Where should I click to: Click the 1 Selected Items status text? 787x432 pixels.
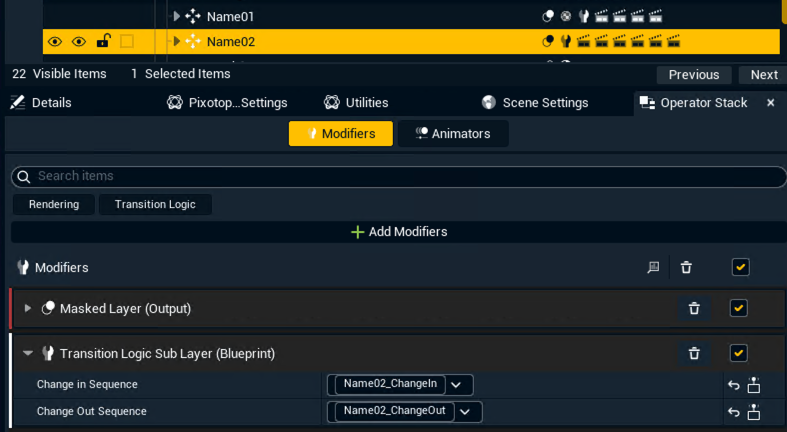(x=181, y=74)
